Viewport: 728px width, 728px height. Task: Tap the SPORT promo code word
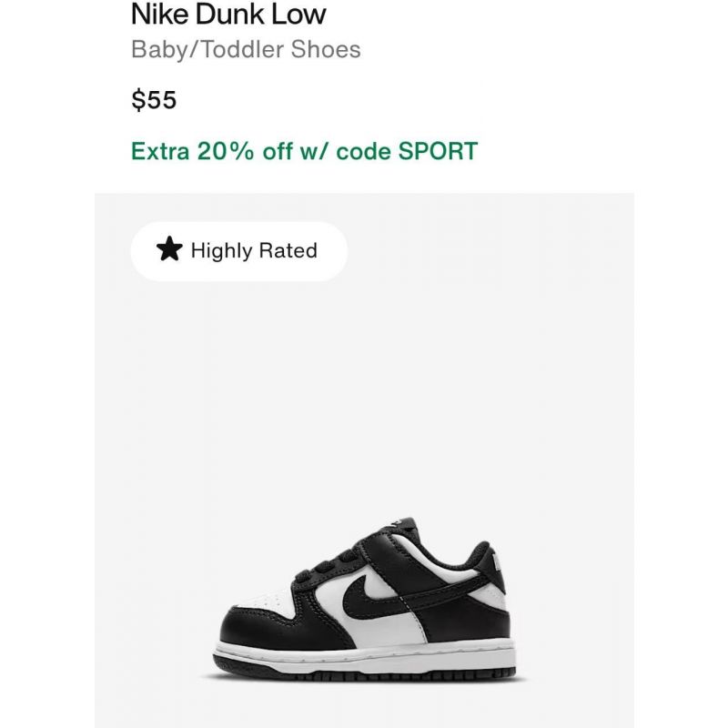tap(438, 151)
